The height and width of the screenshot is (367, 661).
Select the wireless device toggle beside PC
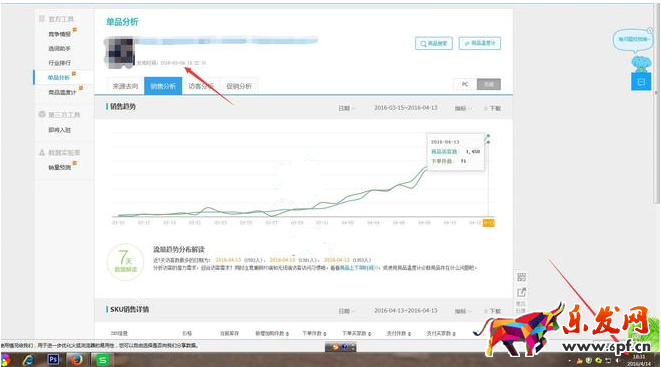[489, 84]
